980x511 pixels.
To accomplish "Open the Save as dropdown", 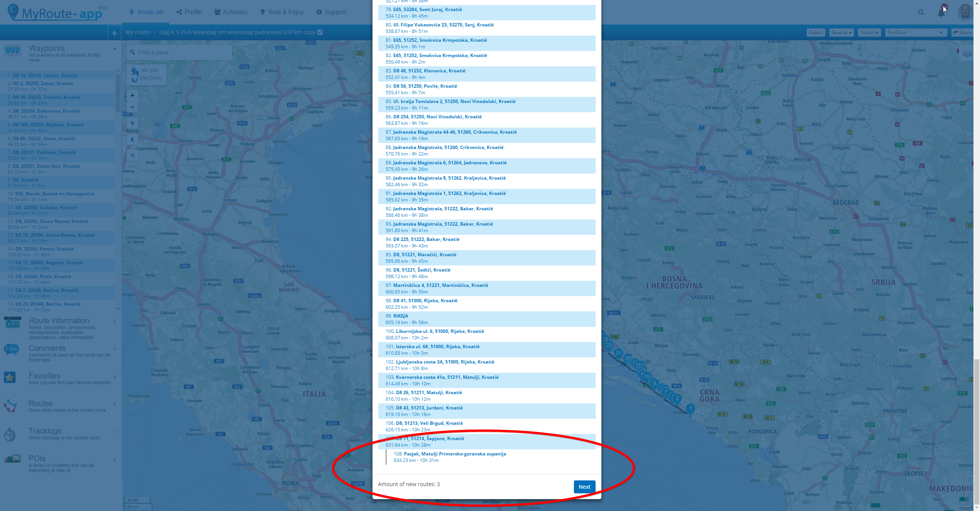I will tap(841, 33).
